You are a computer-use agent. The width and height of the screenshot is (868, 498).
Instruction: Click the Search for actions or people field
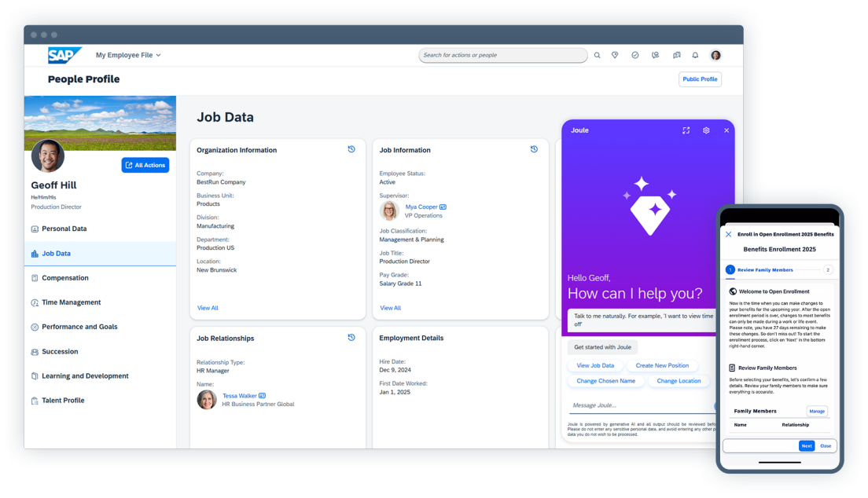point(502,55)
